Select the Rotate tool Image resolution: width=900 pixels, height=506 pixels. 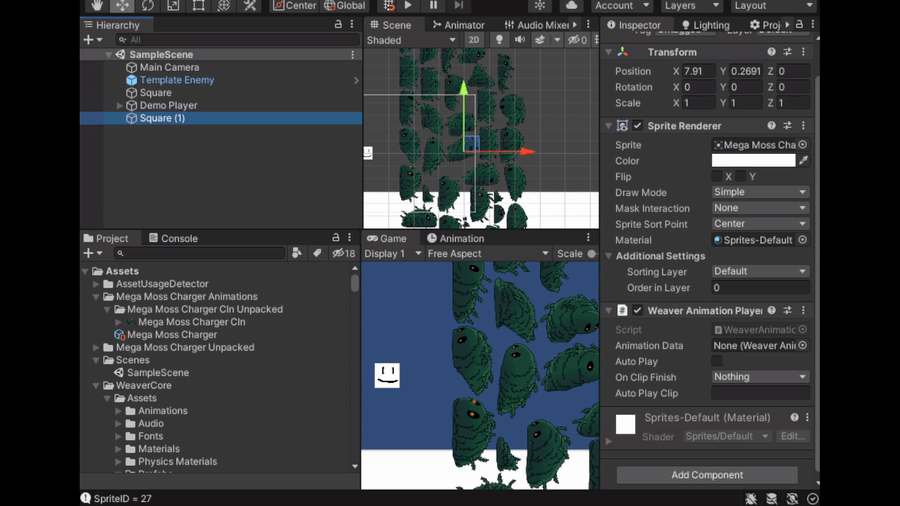click(148, 6)
